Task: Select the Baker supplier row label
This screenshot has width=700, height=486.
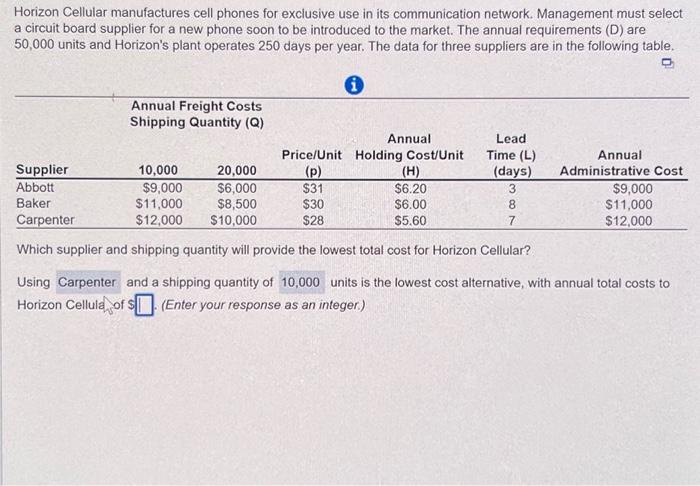Action: click(x=33, y=204)
